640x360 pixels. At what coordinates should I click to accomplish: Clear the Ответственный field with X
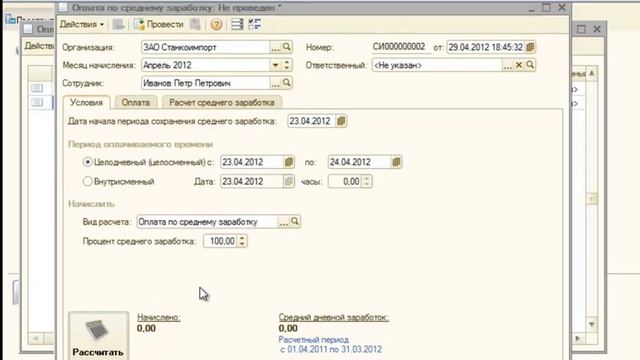[x=519, y=65]
